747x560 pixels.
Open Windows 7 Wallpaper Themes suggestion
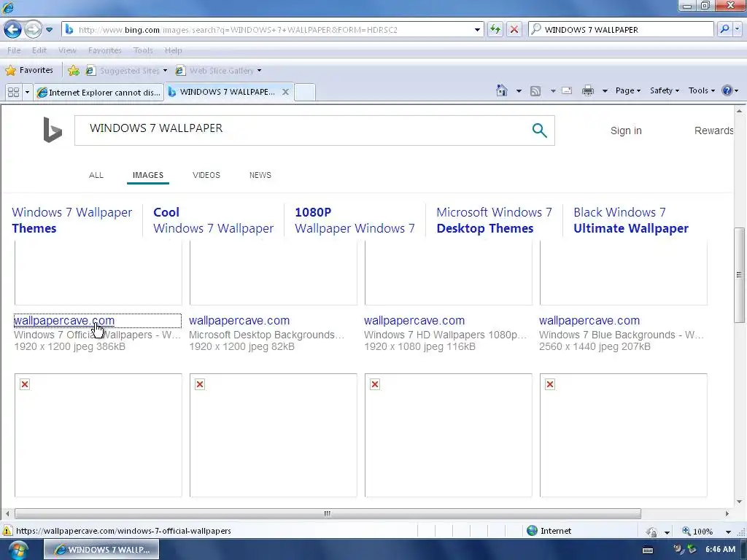pos(72,220)
